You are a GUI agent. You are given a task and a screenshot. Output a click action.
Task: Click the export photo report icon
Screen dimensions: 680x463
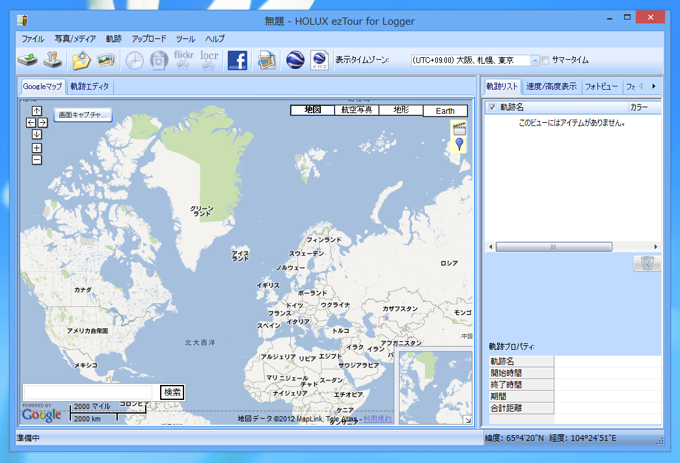click(x=267, y=60)
